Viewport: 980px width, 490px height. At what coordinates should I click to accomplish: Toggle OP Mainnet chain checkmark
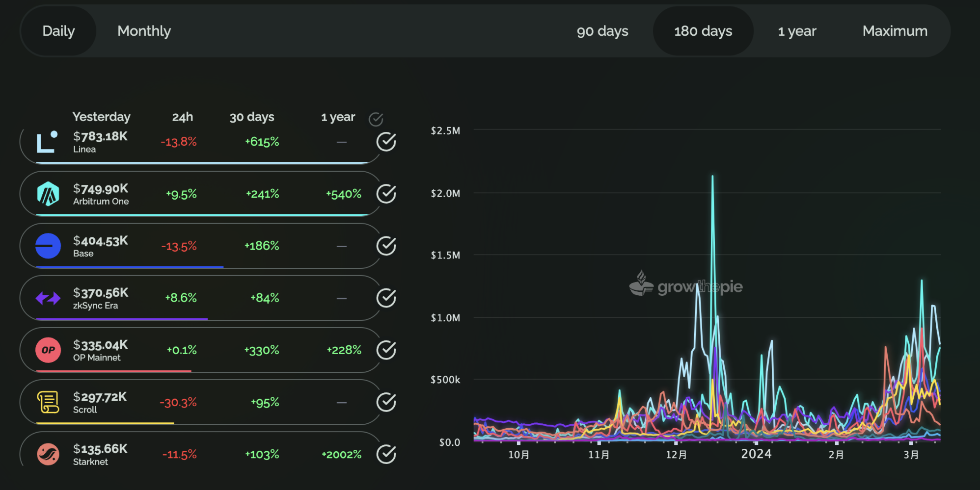(386, 350)
